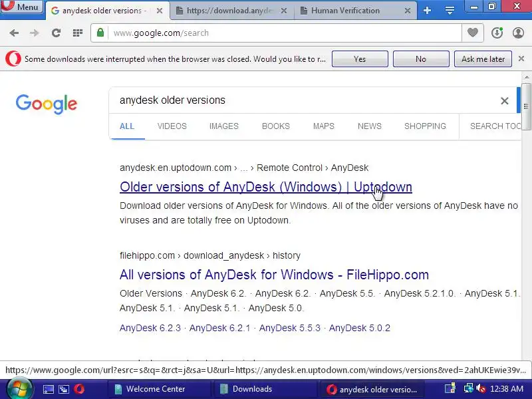This screenshot has height=399, width=532.
Task: Open the Windows Start button
Action: pos(20,389)
